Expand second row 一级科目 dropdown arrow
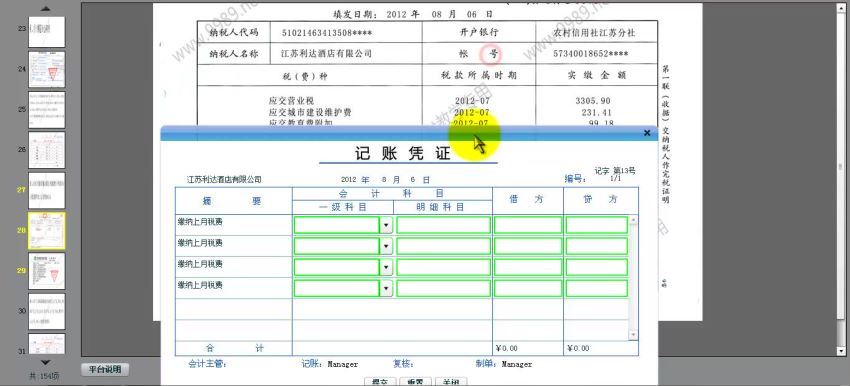 pyautogui.click(x=386, y=246)
